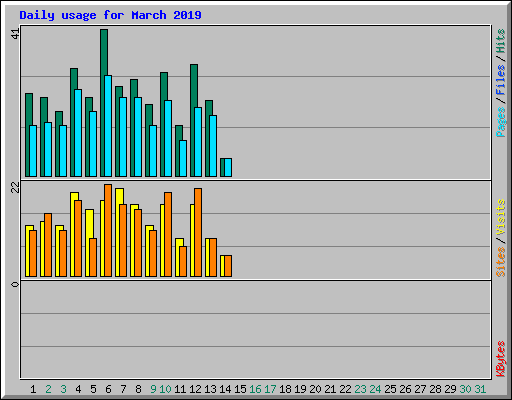Click the day '28' axis label
This screenshot has width=512, height=400.
[x=435, y=389]
